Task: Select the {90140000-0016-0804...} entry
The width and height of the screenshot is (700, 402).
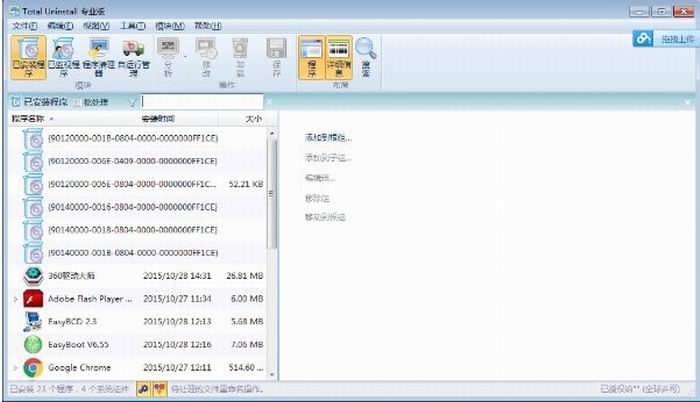Action: tap(138, 207)
